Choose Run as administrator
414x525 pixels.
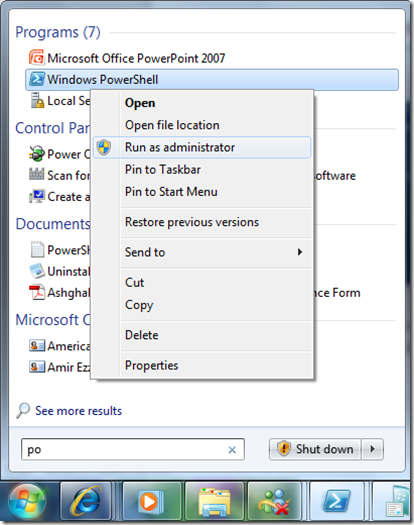click(x=202, y=147)
